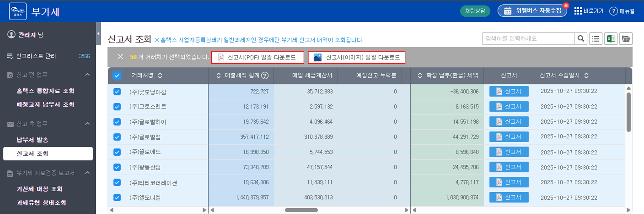Image resolution: width=644 pixels, height=214 pixels.
Task: Sort by 신고서 수집일시 column arrows
Action: point(586,76)
